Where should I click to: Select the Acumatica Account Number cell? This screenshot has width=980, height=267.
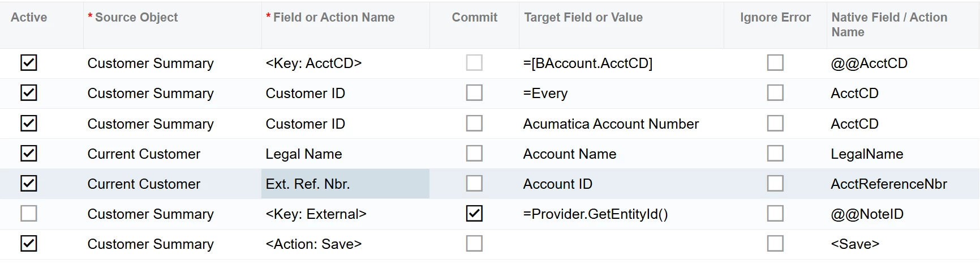(611, 124)
